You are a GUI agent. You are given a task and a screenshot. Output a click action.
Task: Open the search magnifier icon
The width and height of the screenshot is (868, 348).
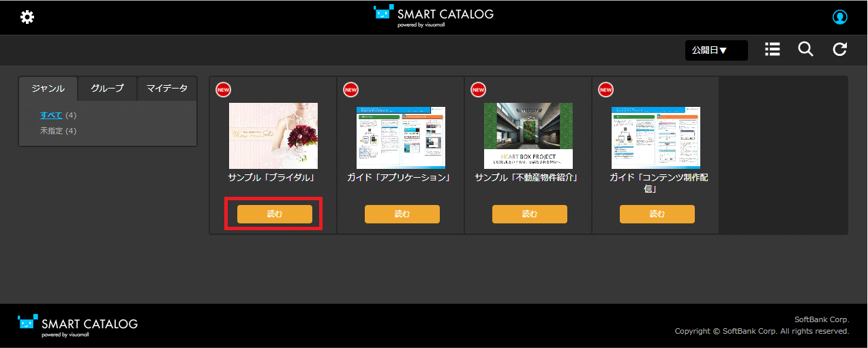click(806, 49)
